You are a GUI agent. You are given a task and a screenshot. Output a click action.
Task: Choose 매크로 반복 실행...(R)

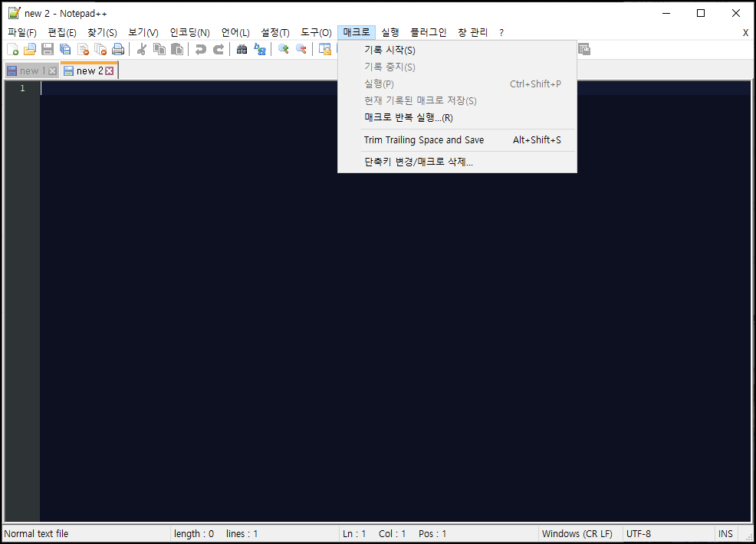pos(457,117)
